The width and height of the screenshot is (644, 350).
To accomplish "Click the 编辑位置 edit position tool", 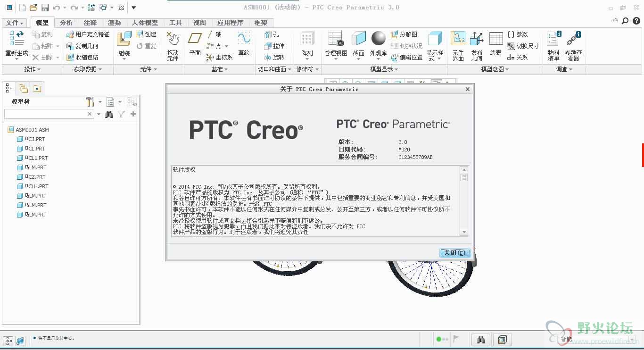I will pyautogui.click(x=406, y=57).
